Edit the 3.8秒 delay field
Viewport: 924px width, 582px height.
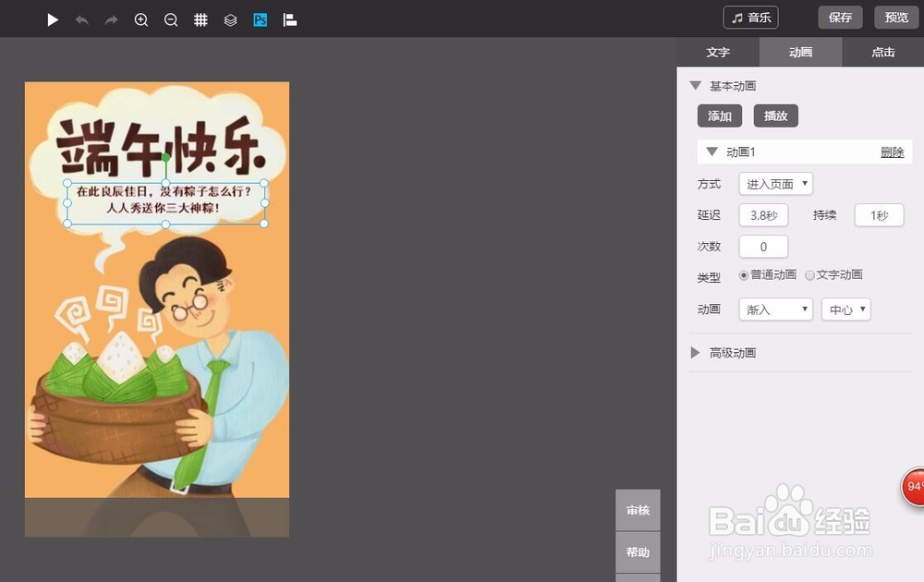(763, 214)
